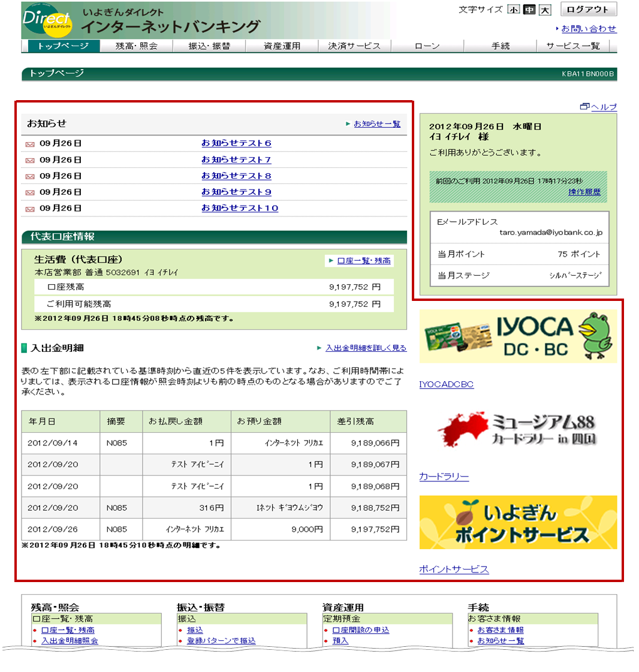Click the IYOCADCBC text link

click(446, 384)
